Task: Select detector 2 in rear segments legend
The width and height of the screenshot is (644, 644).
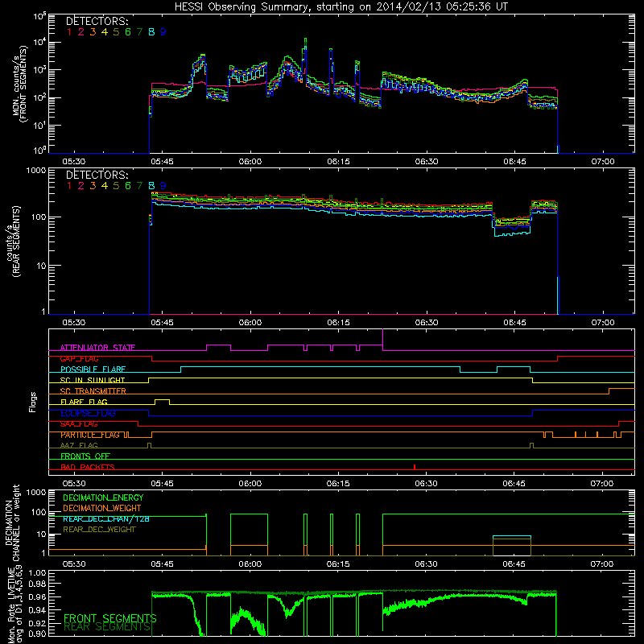Action: coord(81,186)
